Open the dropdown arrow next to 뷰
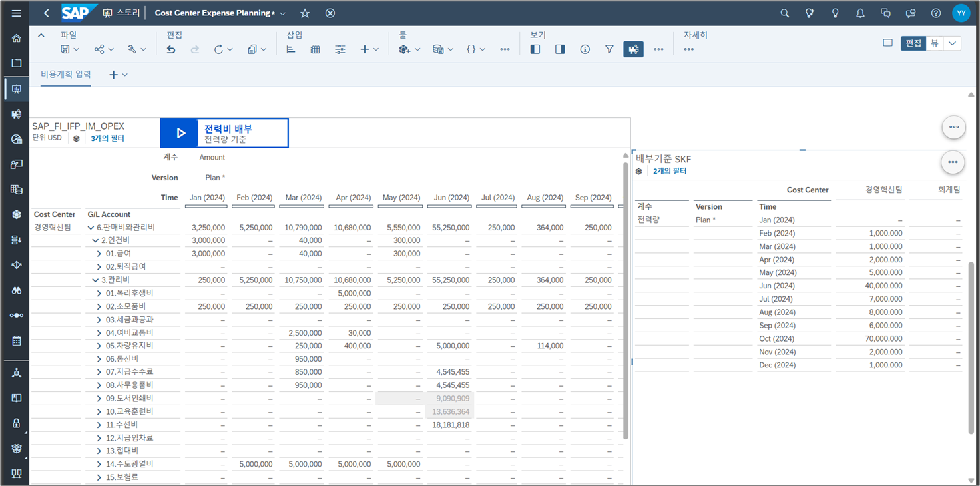Screen dimensions: 980x486 (x=953, y=43)
